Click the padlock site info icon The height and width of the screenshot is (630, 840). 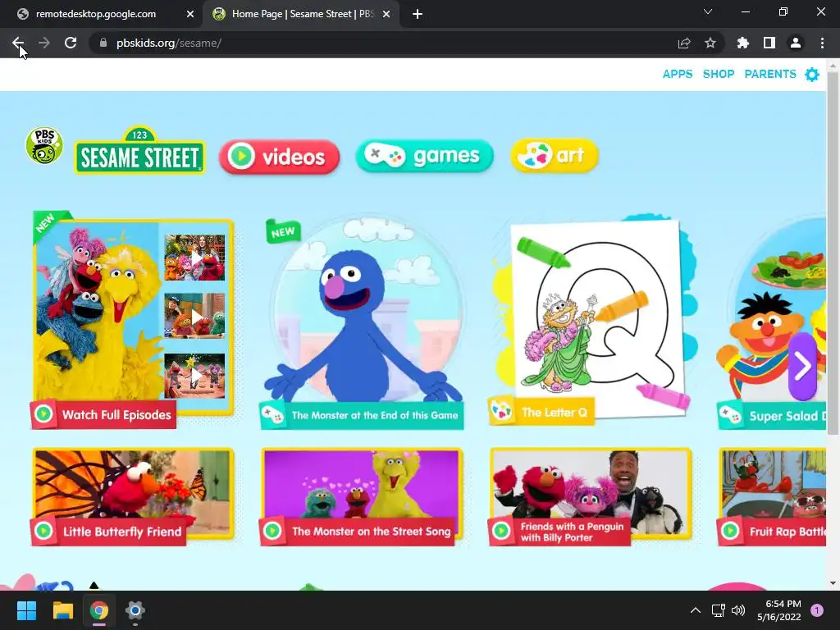coord(103,43)
